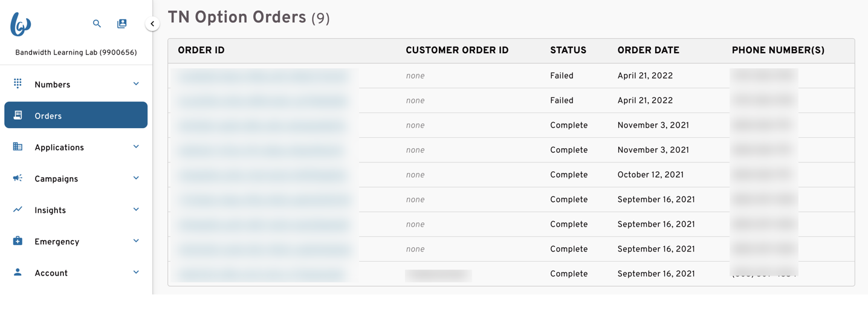868x315 pixels.
Task: Sort by the ORDER DATE column header
Action: [x=648, y=51]
